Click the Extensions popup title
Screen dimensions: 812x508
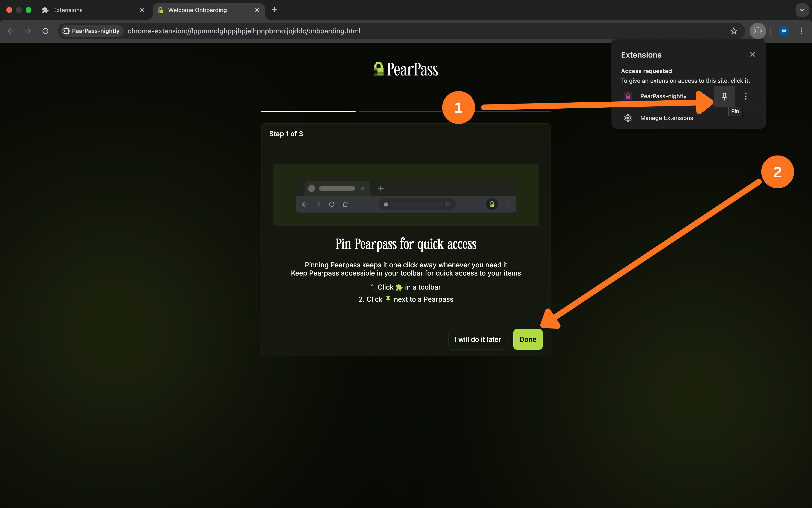[641, 55]
